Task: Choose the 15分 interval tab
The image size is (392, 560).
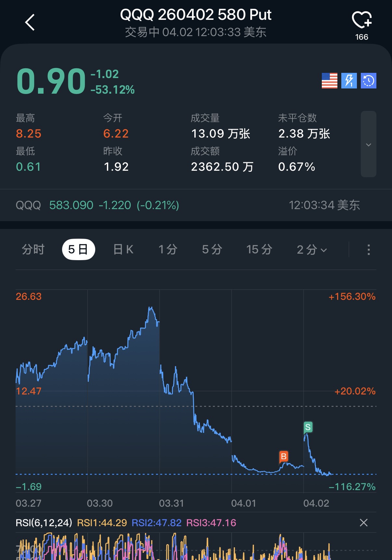Action: pos(259,250)
